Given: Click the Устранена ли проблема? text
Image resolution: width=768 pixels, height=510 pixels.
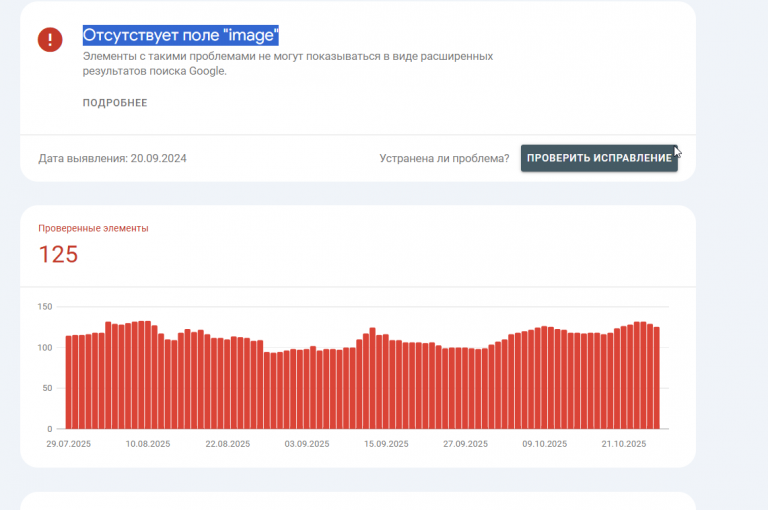Looking at the screenshot, I should pyautogui.click(x=444, y=158).
